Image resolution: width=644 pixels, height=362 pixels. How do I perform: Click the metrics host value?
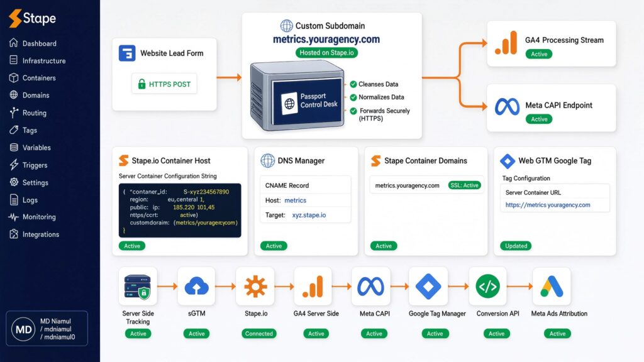(296, 200)
